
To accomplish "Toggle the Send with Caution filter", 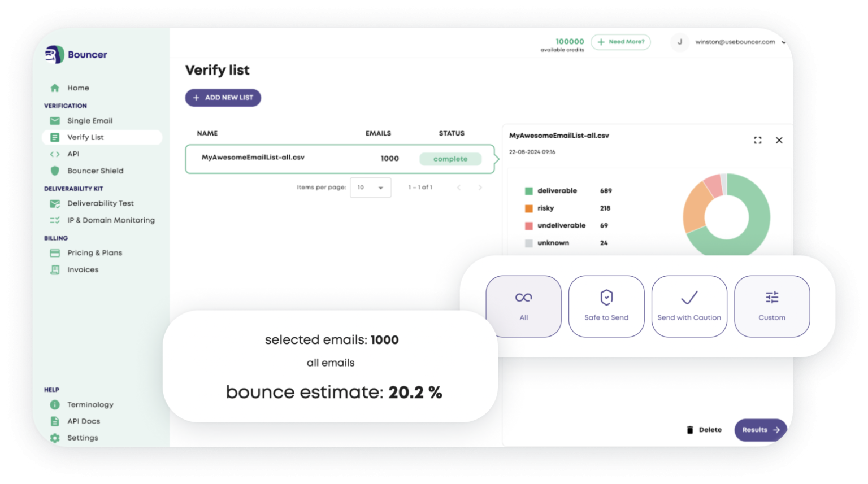I will 689,306.
